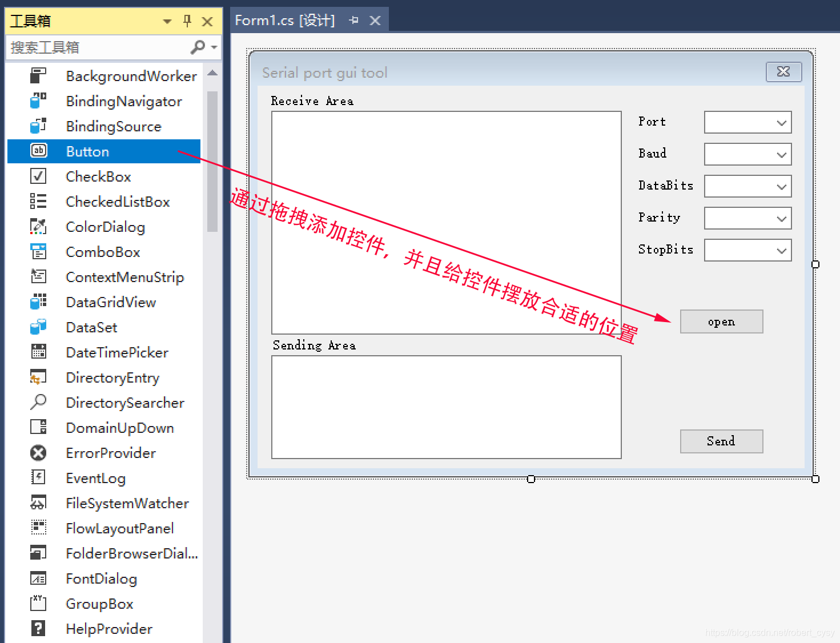This screenshot has height=643, width=840.
Task: Click the FontDialog control icon
Action: tap(38, 578)
